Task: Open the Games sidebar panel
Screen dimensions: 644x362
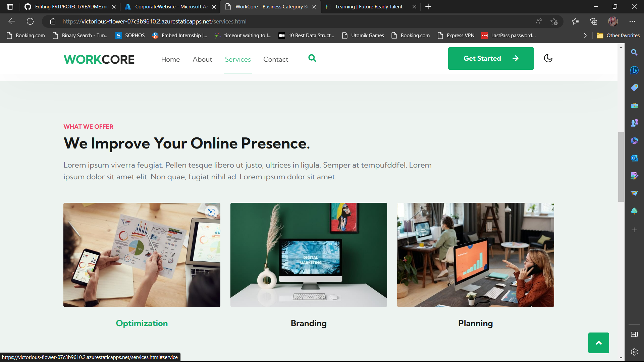Action: 634,122
